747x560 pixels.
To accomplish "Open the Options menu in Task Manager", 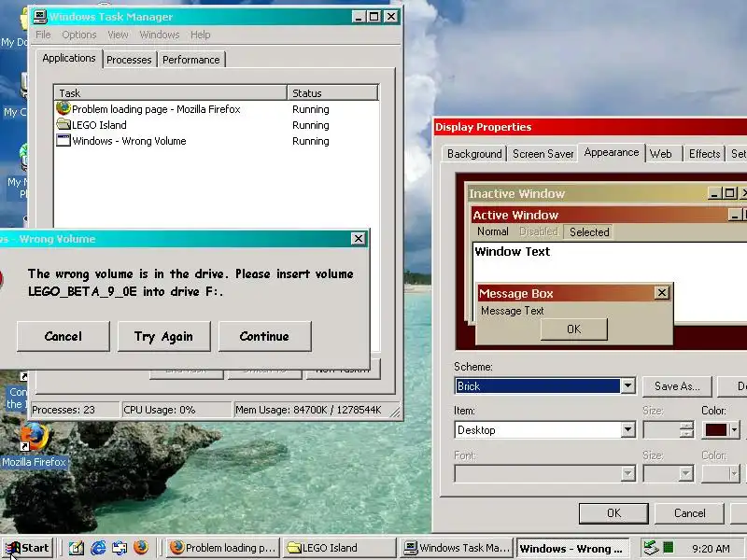I will pyautogui.click(x=79, y=35).
